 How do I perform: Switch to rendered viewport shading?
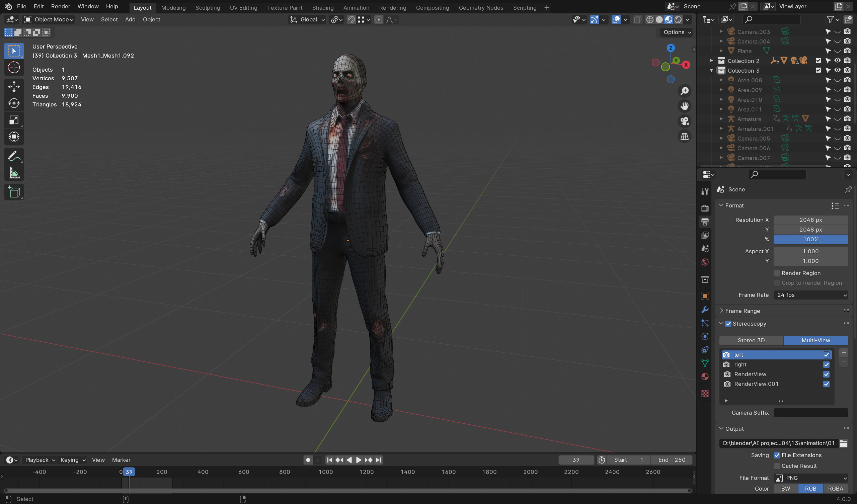678,20
